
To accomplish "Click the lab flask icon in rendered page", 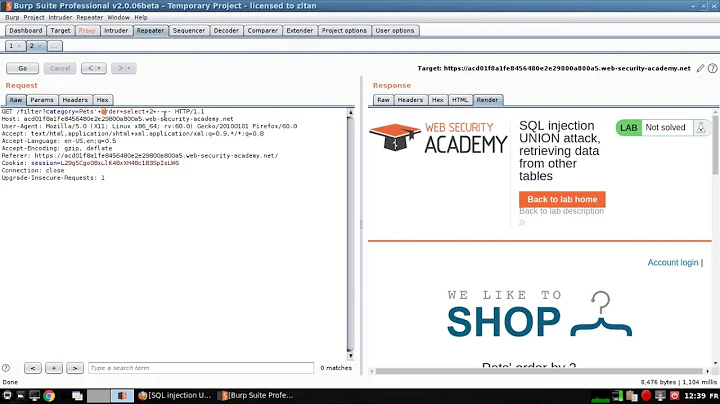I will pos(701,128).
